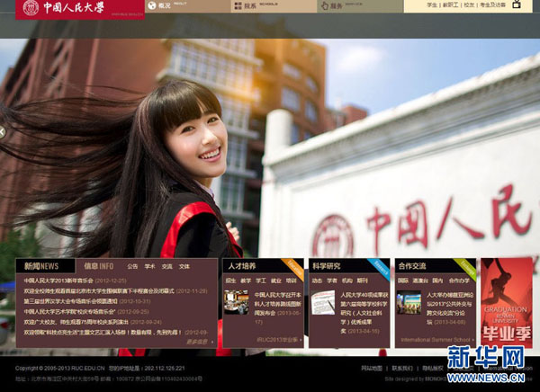This screenshot has height=392, width=540.
Task: Open 就业 employment link
Action: [276, 281]
